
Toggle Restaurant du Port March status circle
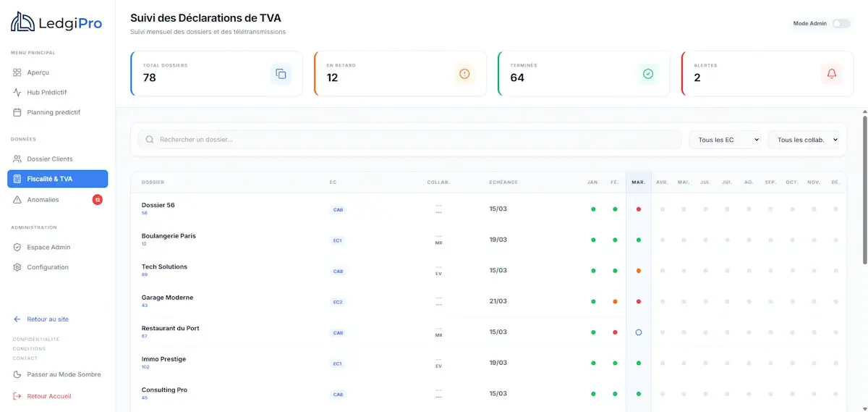tap(638, 332)
